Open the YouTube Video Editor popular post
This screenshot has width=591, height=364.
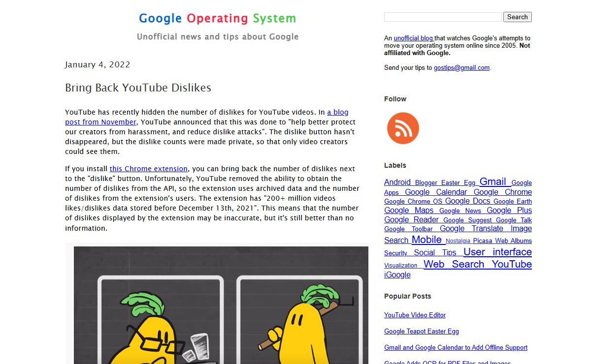(x=415, y=315)
